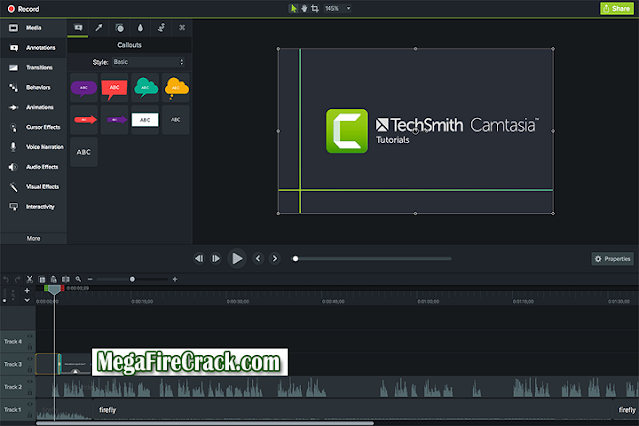Choose the purple speech bubble callout
Screen dimensions: 639x426
click(84, 88)
